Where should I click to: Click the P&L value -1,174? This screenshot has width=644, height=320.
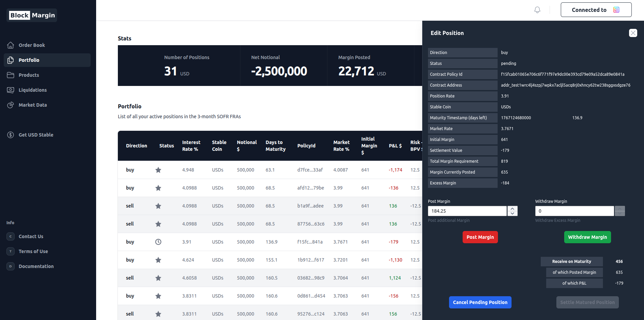point(395,170)
